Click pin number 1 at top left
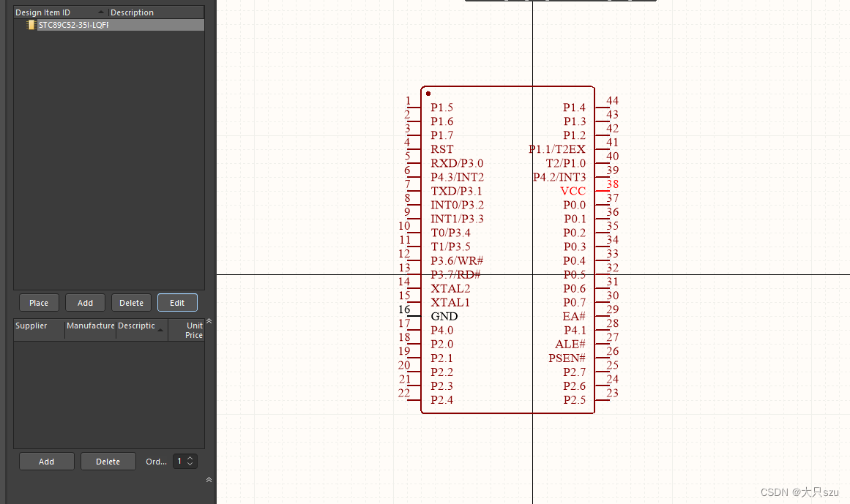Screen dimensions: 850x504 tap(409, 101)
